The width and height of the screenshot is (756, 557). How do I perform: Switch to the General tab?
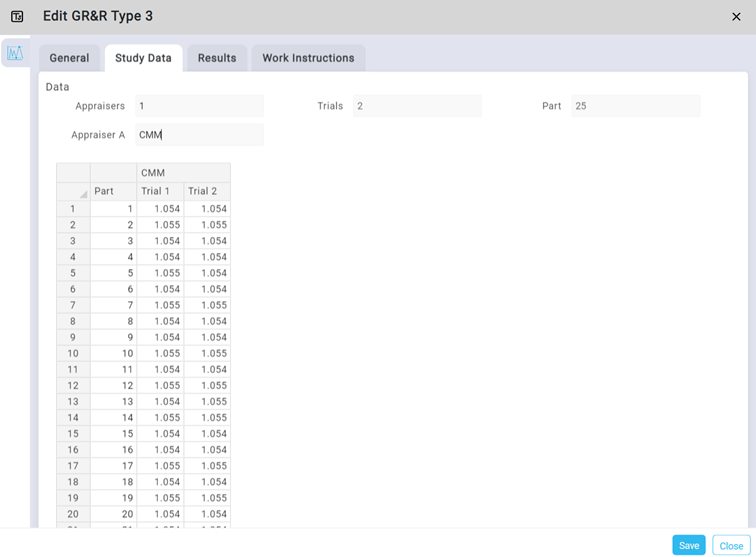69,58
